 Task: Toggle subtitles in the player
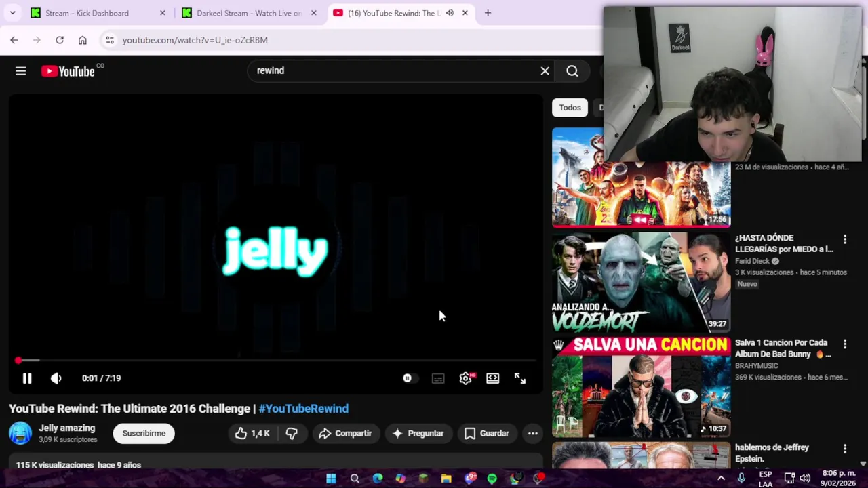(438, 378)
